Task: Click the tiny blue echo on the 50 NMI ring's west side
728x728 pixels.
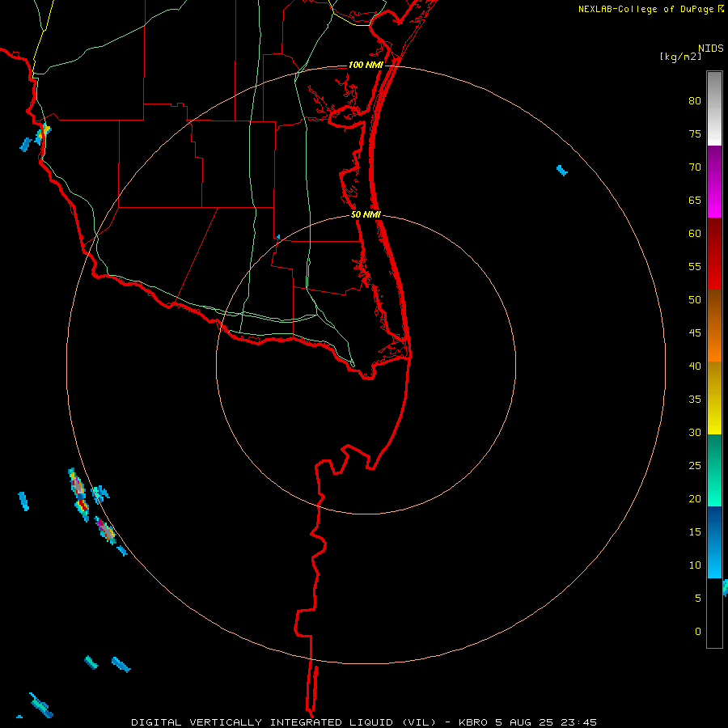Action: [x=278, y=237]
